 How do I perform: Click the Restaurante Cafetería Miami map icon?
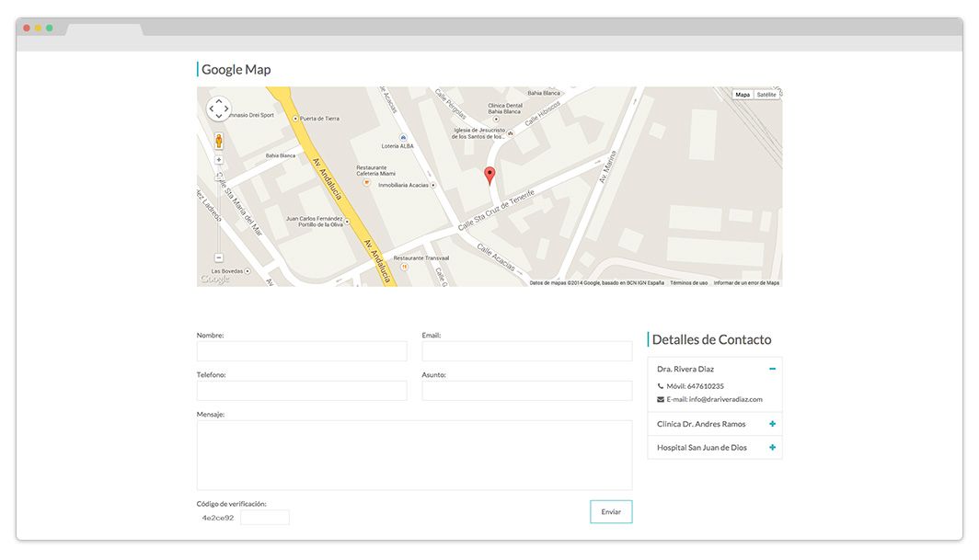(365, 182)
